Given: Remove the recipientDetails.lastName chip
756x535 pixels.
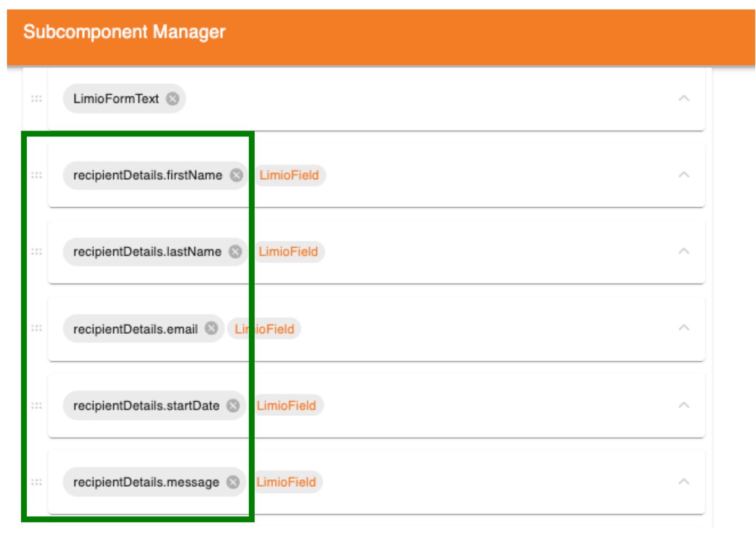Looking at the screenshot, I should click(x=236, y=252).
